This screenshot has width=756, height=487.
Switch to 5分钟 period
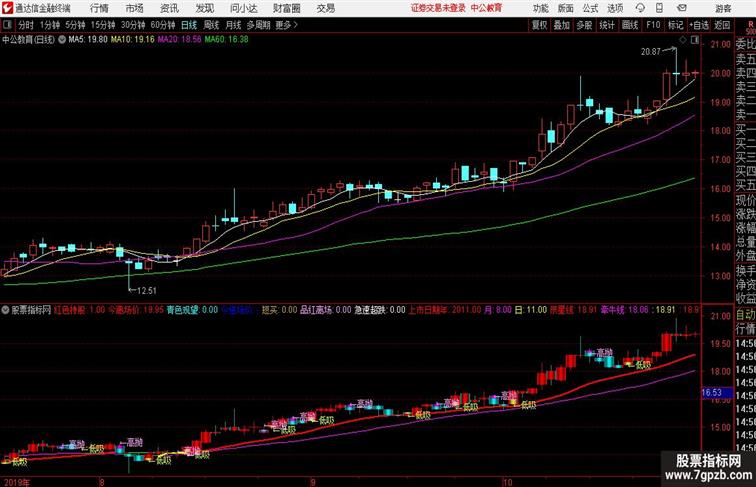click(75, 25)
